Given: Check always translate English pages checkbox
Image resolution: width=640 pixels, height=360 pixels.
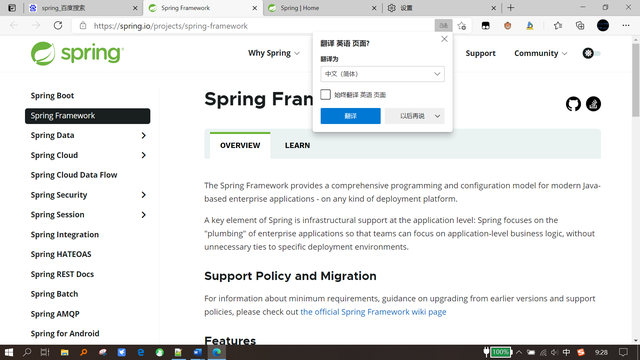Looking at the screenshot, I should click(x=325, y=95).
